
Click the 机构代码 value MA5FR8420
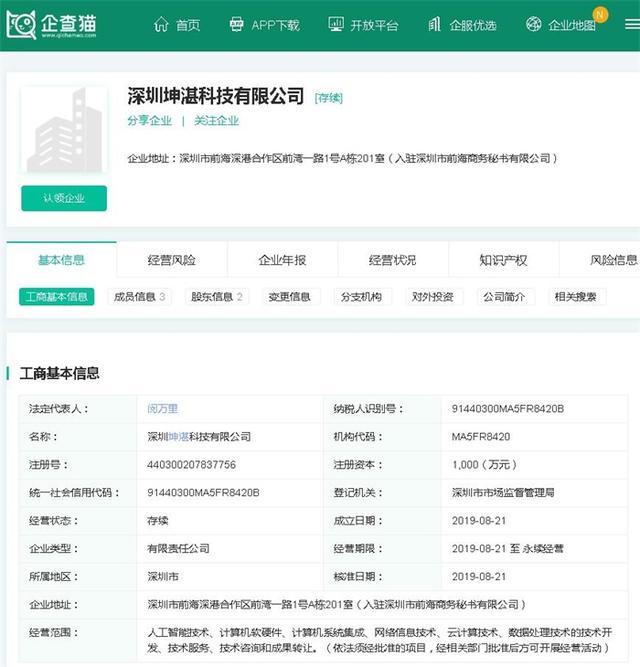coord(481,436)
